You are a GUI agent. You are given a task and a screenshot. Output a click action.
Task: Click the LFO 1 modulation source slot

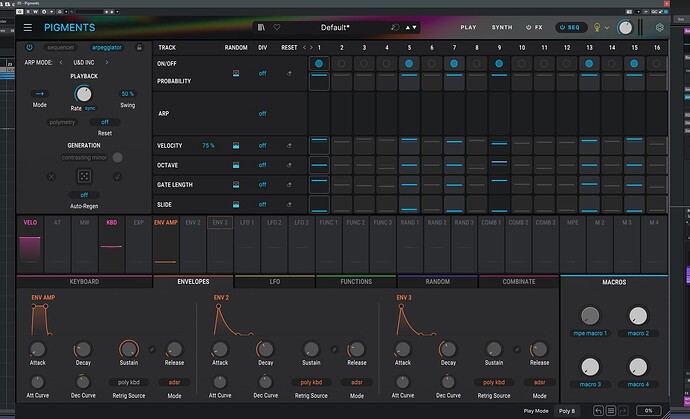[x=247, y=245]
